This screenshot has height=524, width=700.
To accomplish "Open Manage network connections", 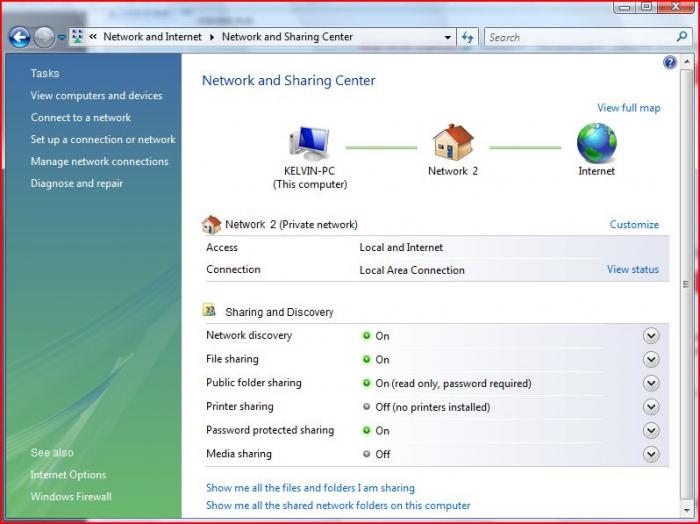I will pyautogui.click(x=100, y=161).
